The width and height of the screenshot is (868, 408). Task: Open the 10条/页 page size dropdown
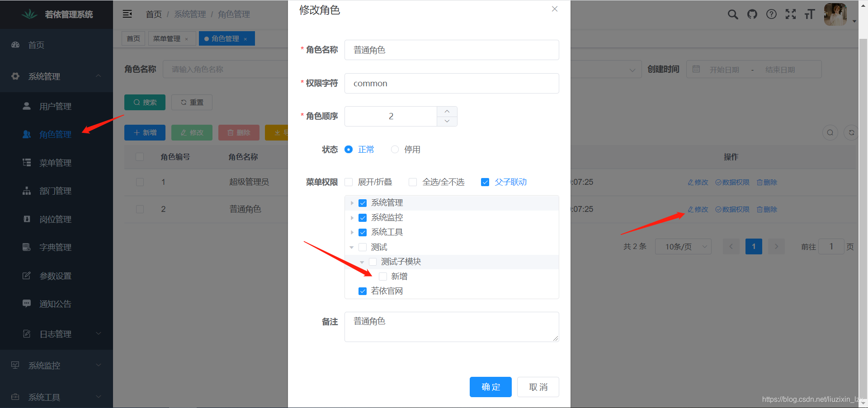point(683,246)
